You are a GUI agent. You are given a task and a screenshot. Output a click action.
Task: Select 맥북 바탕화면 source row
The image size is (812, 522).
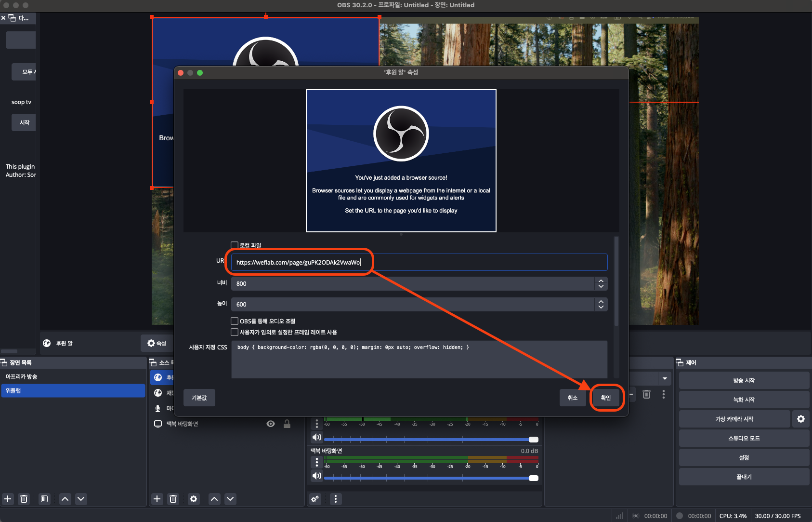pos(226,424)
